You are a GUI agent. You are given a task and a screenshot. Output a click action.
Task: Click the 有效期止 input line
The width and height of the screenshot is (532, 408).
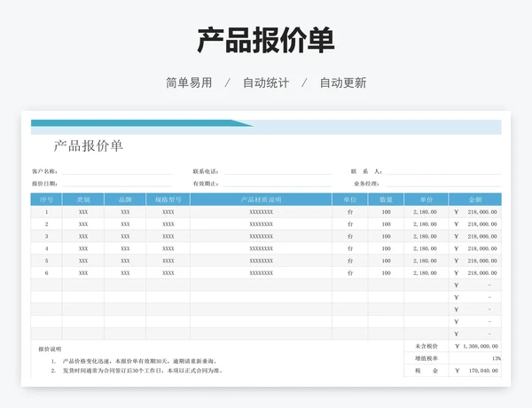(278, 184)
